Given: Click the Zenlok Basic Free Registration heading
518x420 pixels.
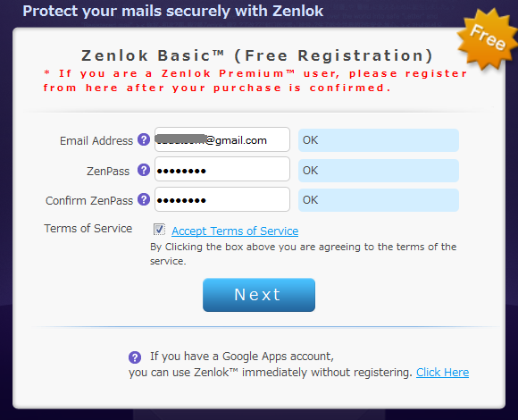Looking at the screenshot, I should point(257,55).
